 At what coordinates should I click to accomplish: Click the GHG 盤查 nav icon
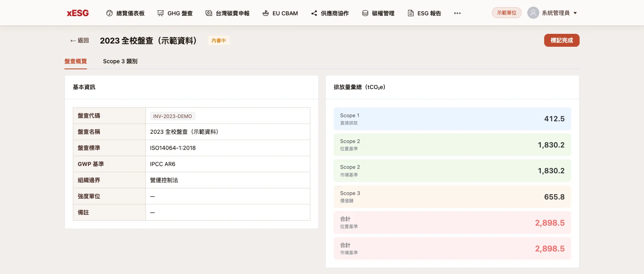(x=161, y=13)
